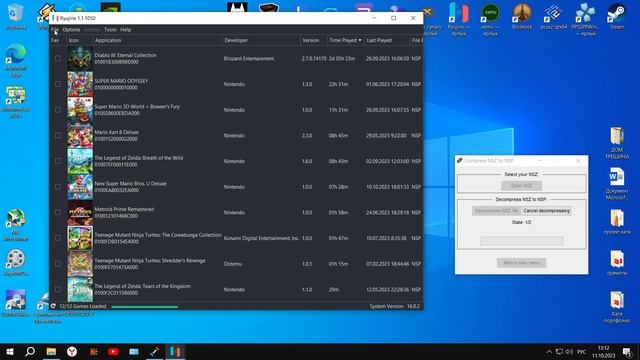
Task: Click the Ryujinx games loading progress bar
Action: pyautogui.click(x=144, y=307)
